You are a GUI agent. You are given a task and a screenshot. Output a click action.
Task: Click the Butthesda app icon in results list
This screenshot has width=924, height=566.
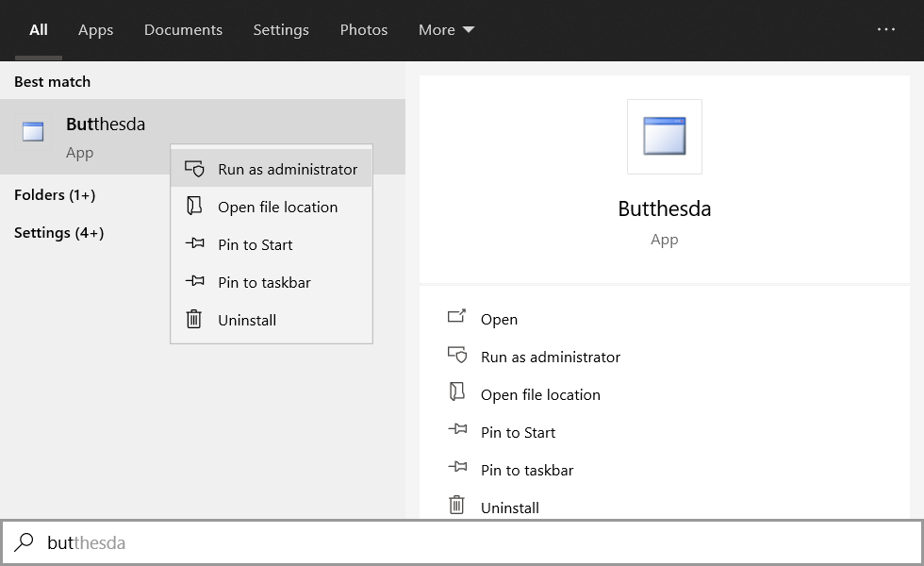[x=33, y=131]
